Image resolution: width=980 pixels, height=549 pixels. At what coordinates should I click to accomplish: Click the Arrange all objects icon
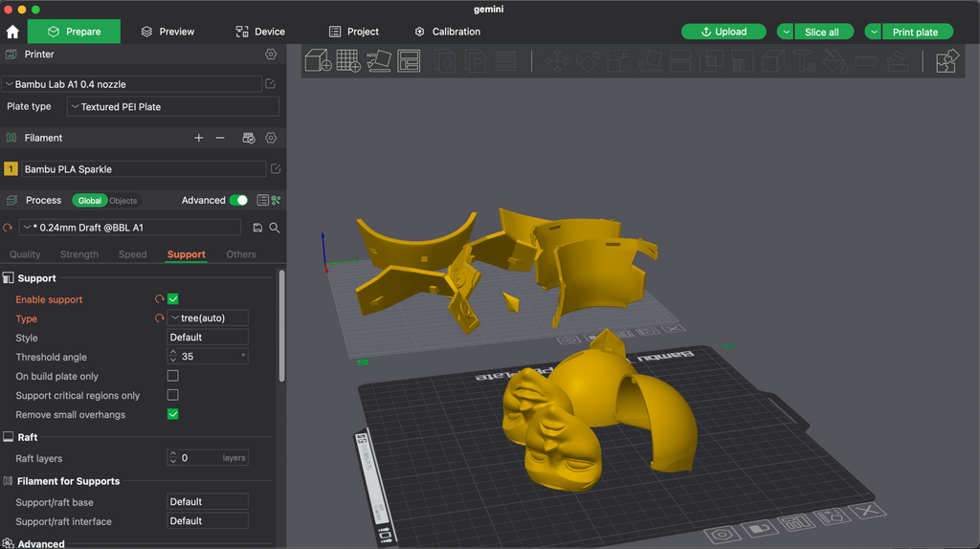409,61
